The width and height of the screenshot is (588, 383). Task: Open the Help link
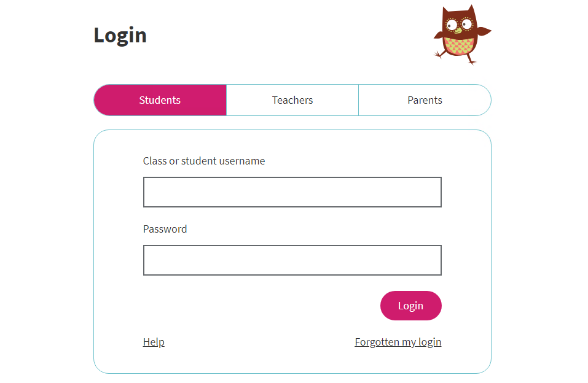154,342
